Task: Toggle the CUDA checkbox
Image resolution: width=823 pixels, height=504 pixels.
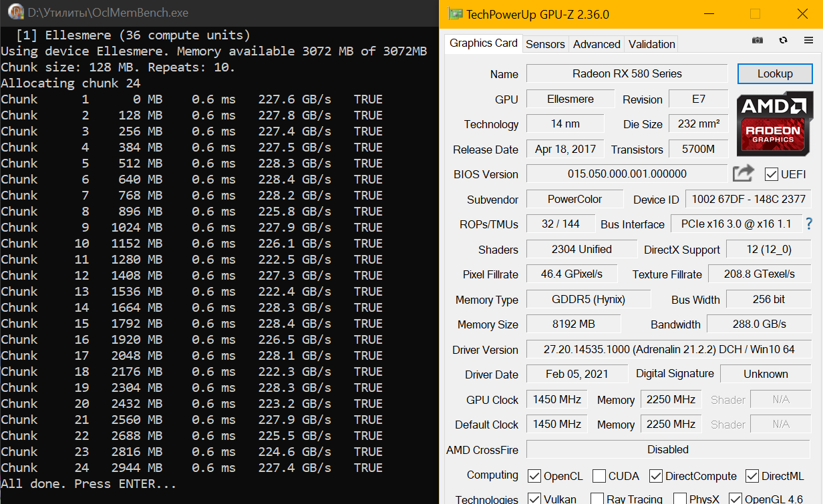Action: 599,476
